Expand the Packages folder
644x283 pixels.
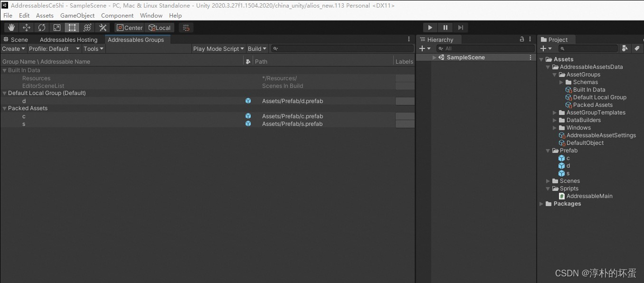541,204
